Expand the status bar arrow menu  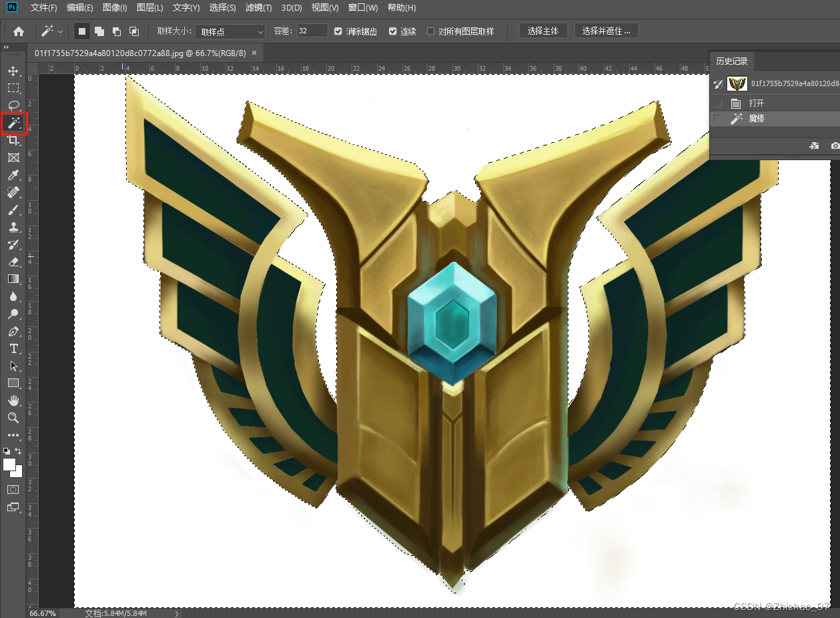[x=177, y=613]
